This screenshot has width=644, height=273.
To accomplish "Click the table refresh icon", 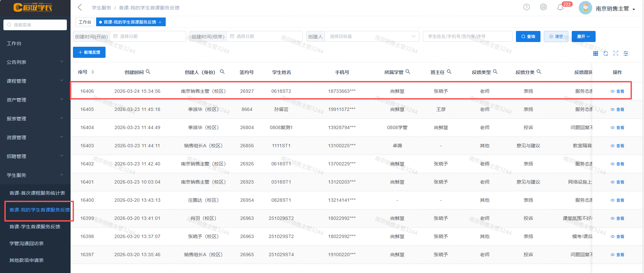I will (x=606, y=53).
